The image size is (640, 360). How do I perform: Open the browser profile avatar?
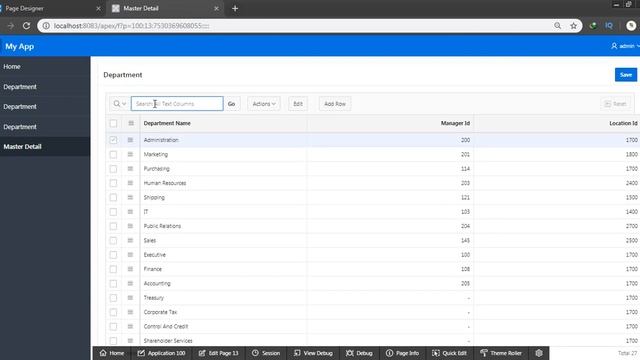(x=631, y=26)
